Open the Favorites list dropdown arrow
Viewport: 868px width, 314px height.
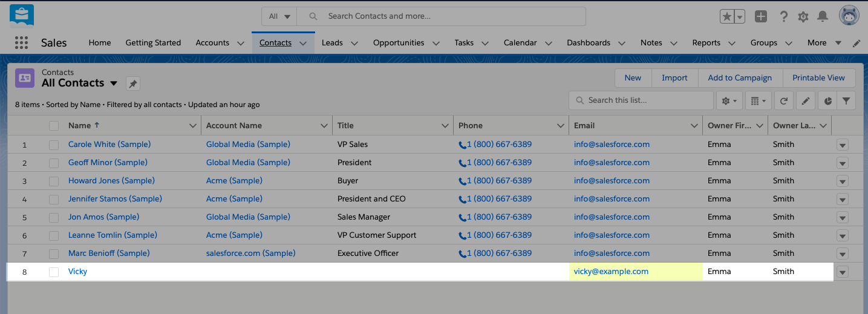pos(740,16)
